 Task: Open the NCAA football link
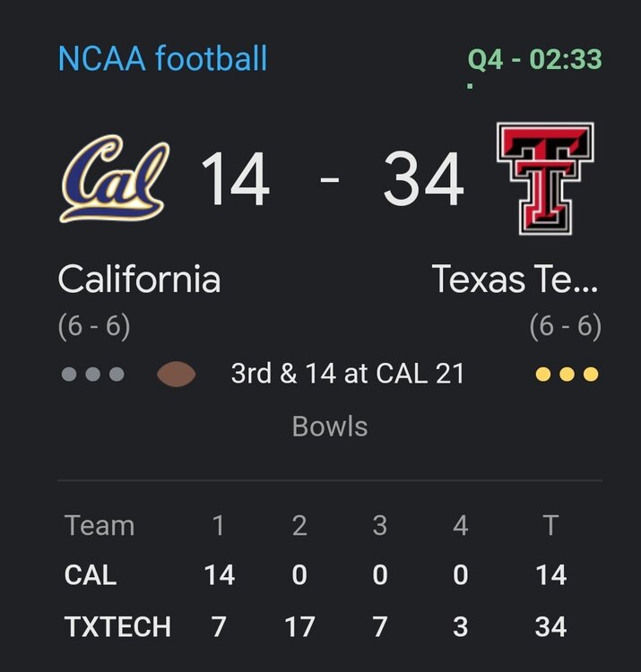tap(162, 59)
